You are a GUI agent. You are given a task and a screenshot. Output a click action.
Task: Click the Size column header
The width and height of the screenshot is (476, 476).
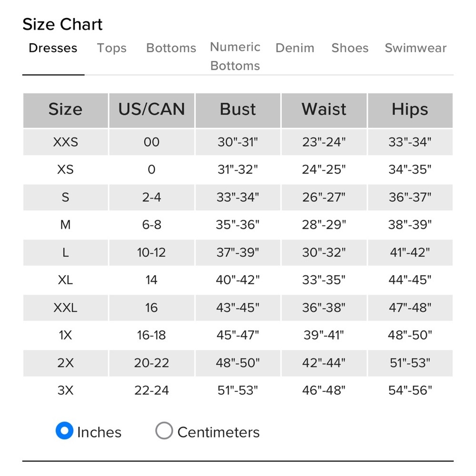point(66,110)
